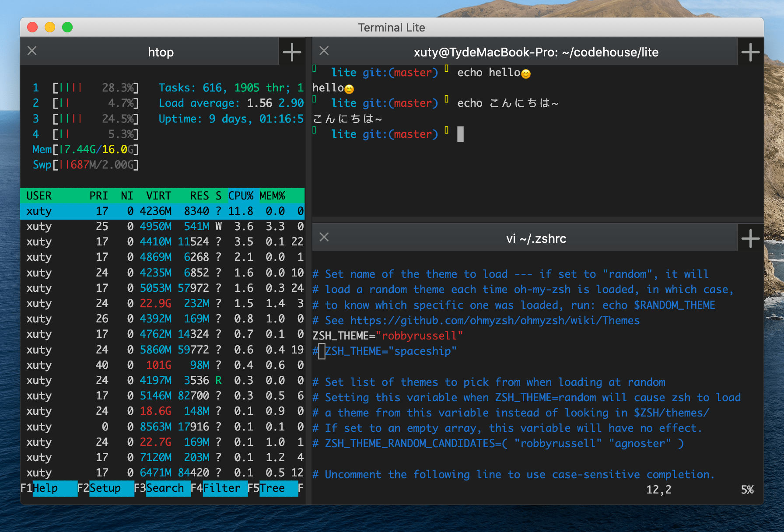Screen dimensions: 784x532
Task: Select the xuty@TydeMacBook-Pro shell tab
Action: click(x=536, y=52)
